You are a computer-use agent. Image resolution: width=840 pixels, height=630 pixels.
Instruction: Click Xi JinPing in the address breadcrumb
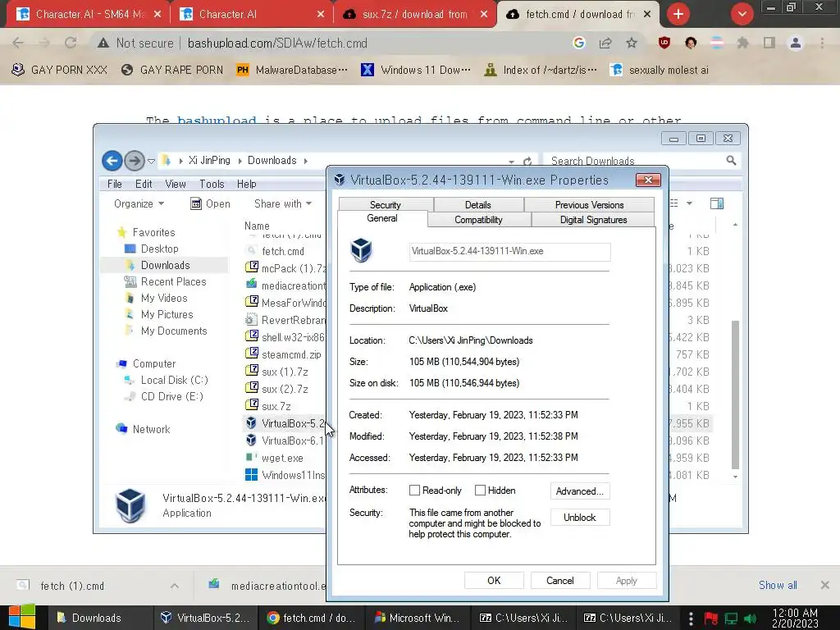[209, 160]
